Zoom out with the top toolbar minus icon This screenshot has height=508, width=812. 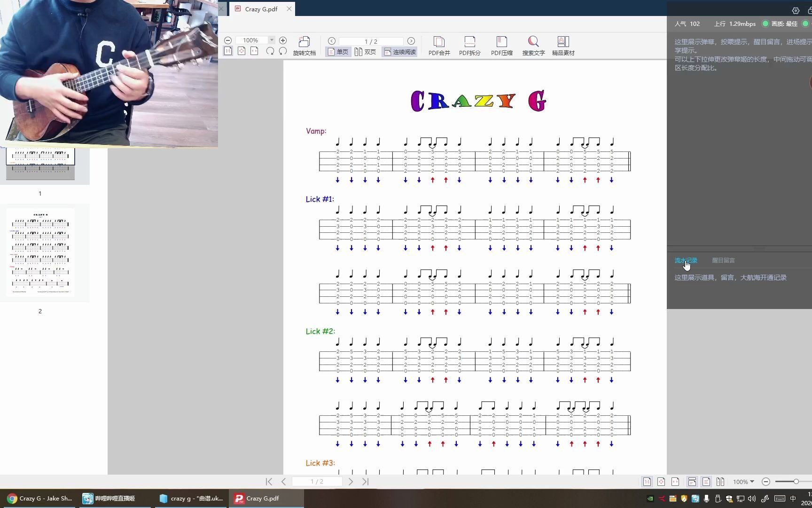(x=228, y=40)
